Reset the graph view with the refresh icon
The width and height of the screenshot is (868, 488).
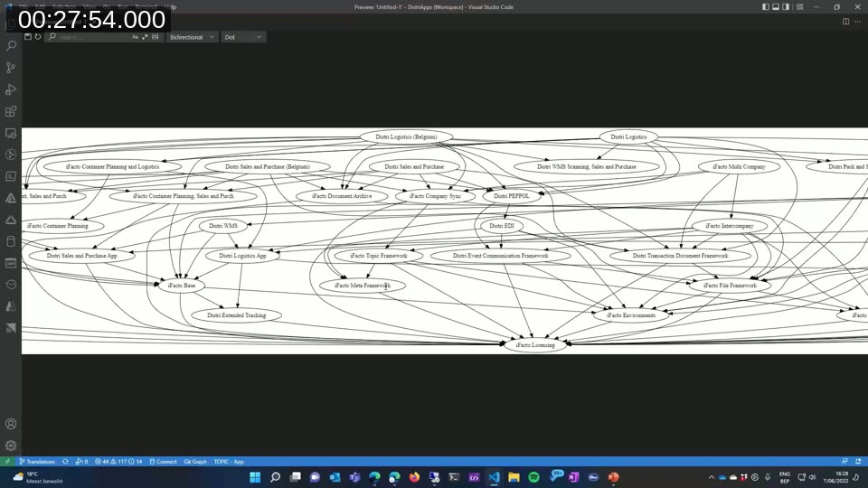tap(38, 37)
